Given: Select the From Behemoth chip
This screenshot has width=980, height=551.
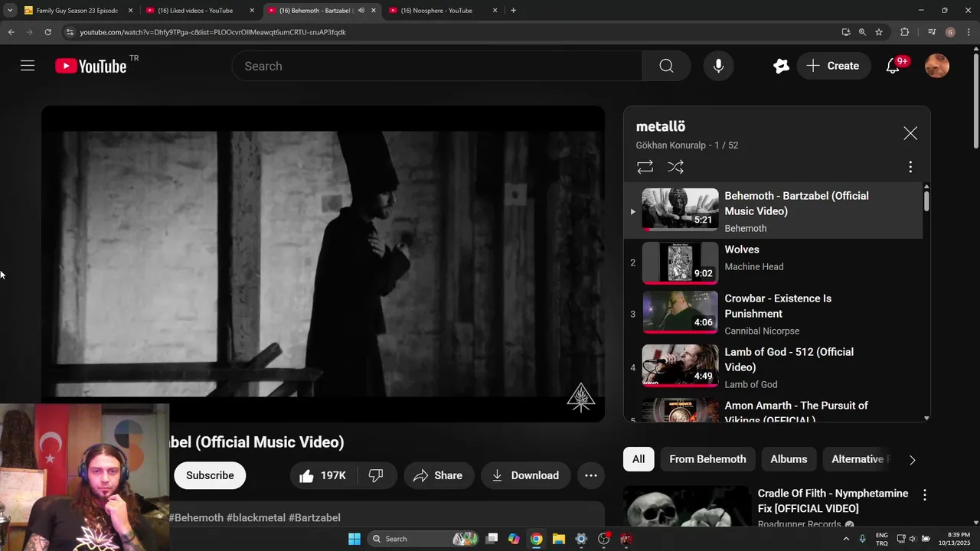Looking at the screenshot, I should coord(707,459).
